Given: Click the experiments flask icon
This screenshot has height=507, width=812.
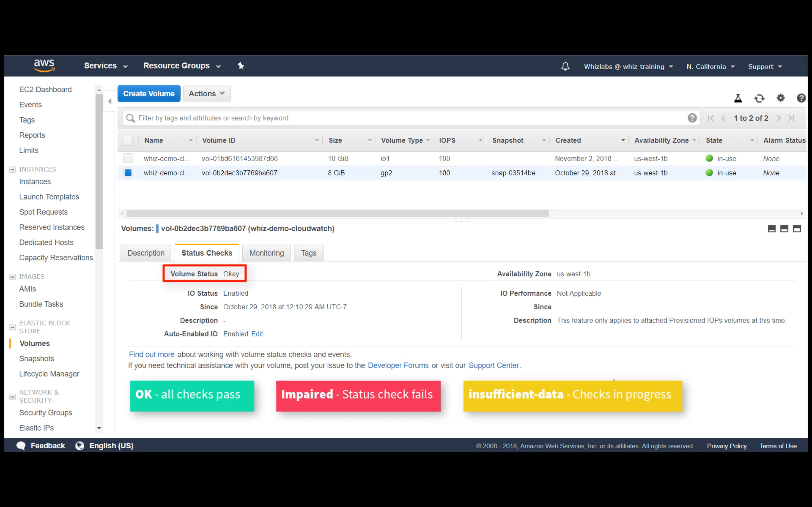Looking at the screenshot, I should pos(738,98).
